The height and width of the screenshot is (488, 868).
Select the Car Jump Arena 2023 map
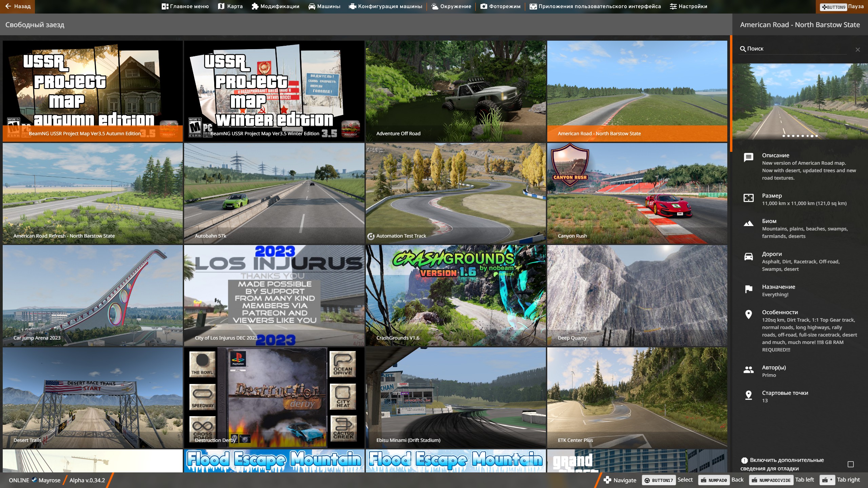93,296
